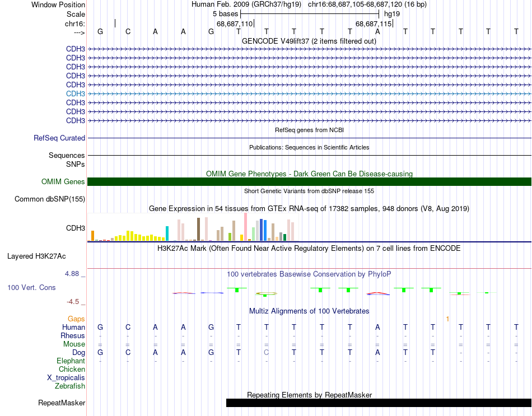This screenshot has width=532, height=416.
Task: Click the -4.5 PhyloP lower scale value
Action: [x=73, y=302]
